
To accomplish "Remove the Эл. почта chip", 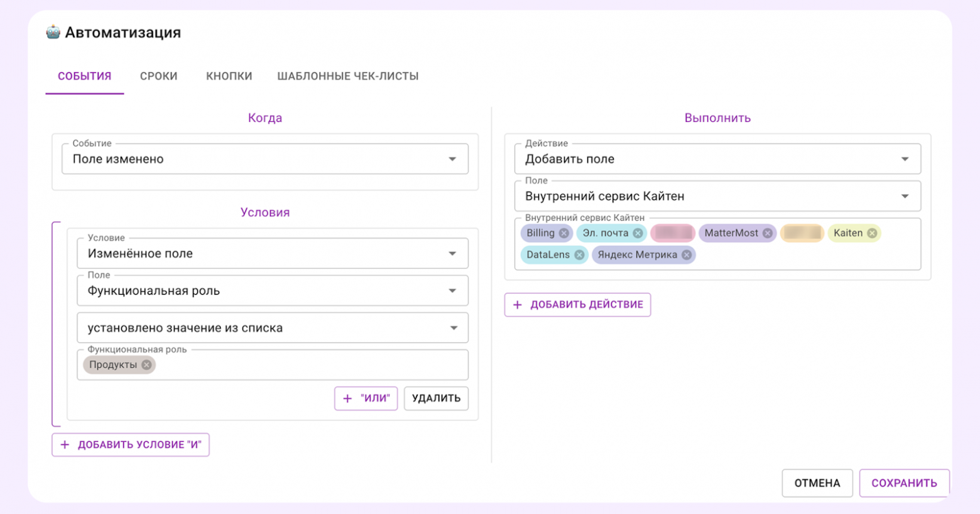I will 638,233.
